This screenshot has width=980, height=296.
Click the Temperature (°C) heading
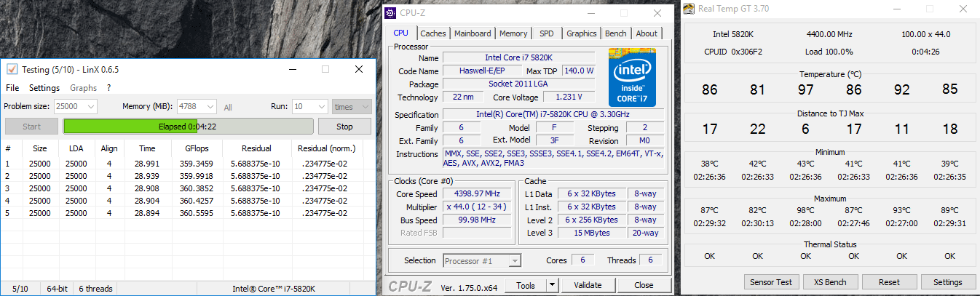point(830,74)
